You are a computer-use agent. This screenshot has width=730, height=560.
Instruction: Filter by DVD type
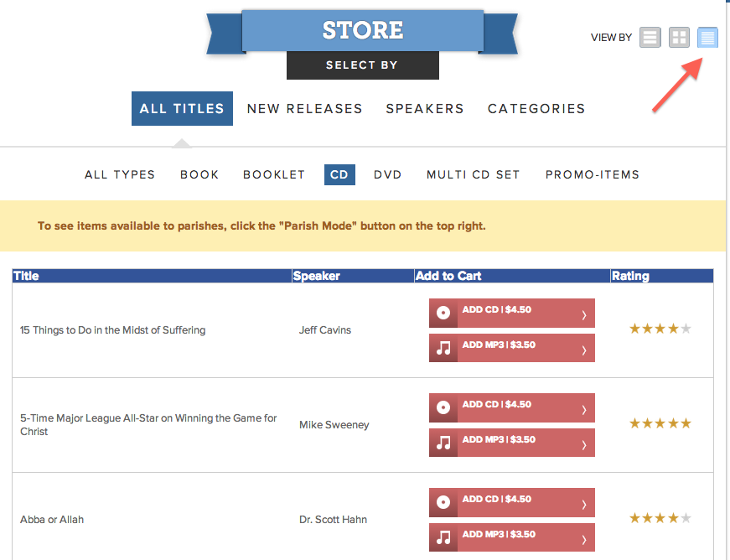(x=388, y=174)
